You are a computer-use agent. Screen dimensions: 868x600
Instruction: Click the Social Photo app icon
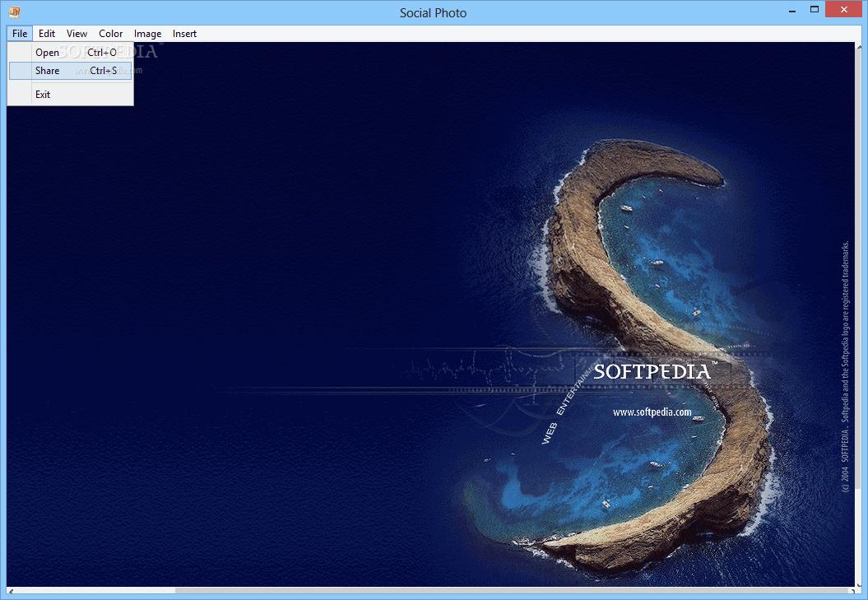pyautogui.click(x=14, y=12)
